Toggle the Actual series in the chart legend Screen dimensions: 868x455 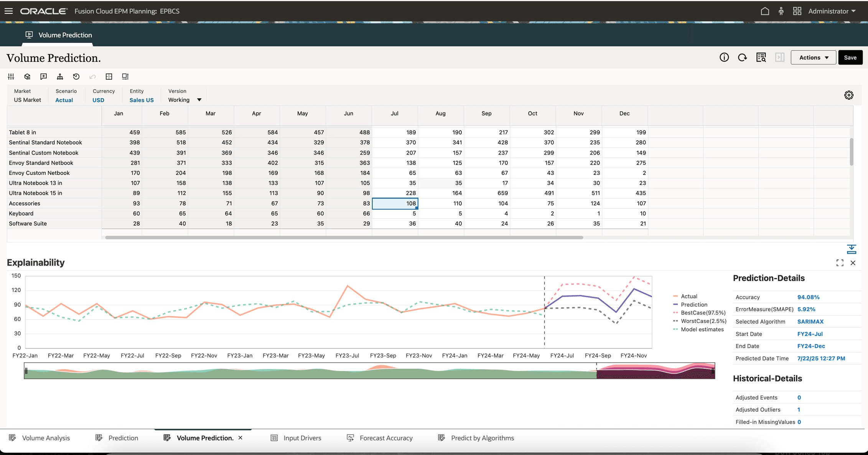688,296
